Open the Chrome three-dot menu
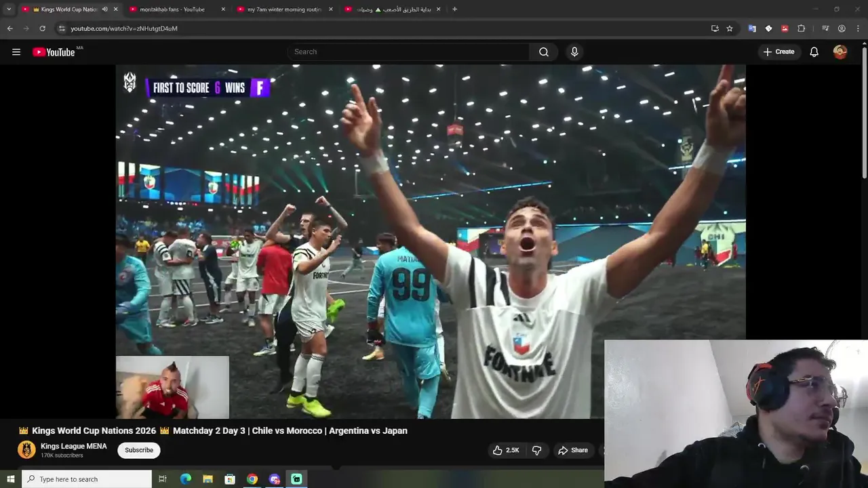 pyautogui.click(x=858, y=28)
